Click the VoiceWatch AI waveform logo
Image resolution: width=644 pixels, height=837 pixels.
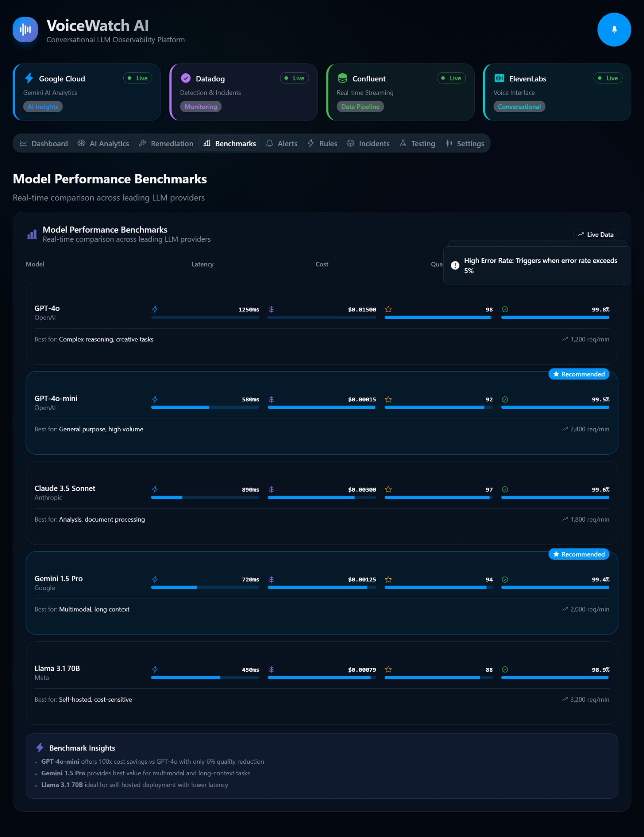click(x=25, y=29)
